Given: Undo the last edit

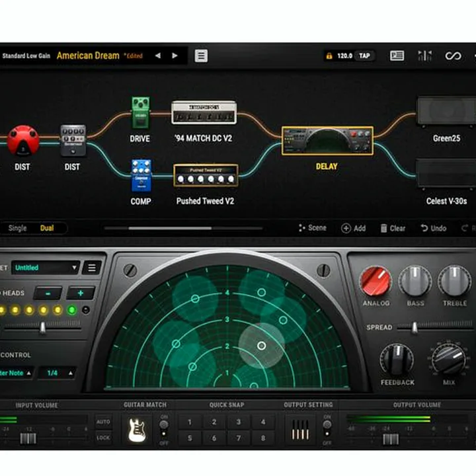Looking at the screenshot, I should pyautogui.click(x=434, y=228).
